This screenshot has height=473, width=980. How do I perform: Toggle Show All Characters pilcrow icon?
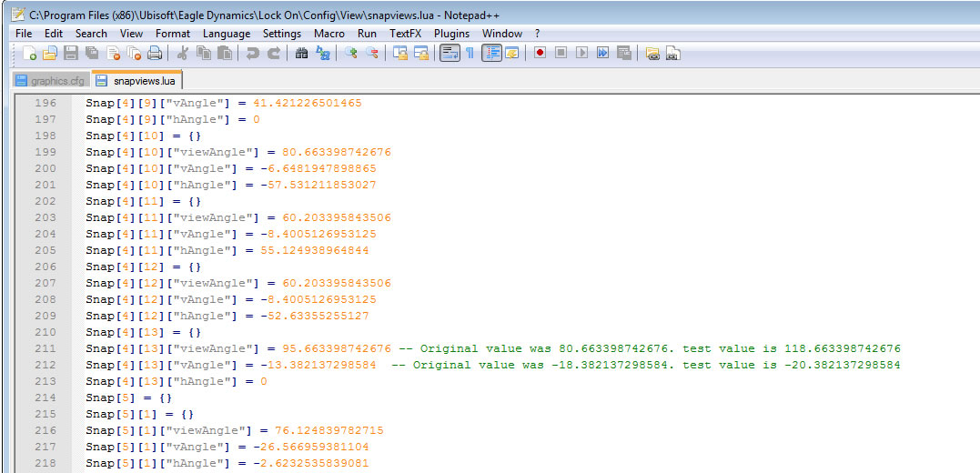470,53
